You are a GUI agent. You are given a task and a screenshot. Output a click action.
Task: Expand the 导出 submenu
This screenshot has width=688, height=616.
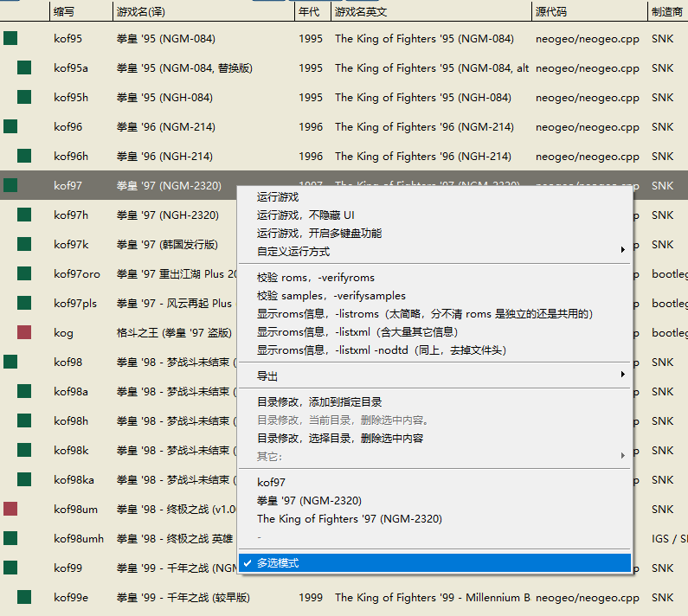[434, 376]
